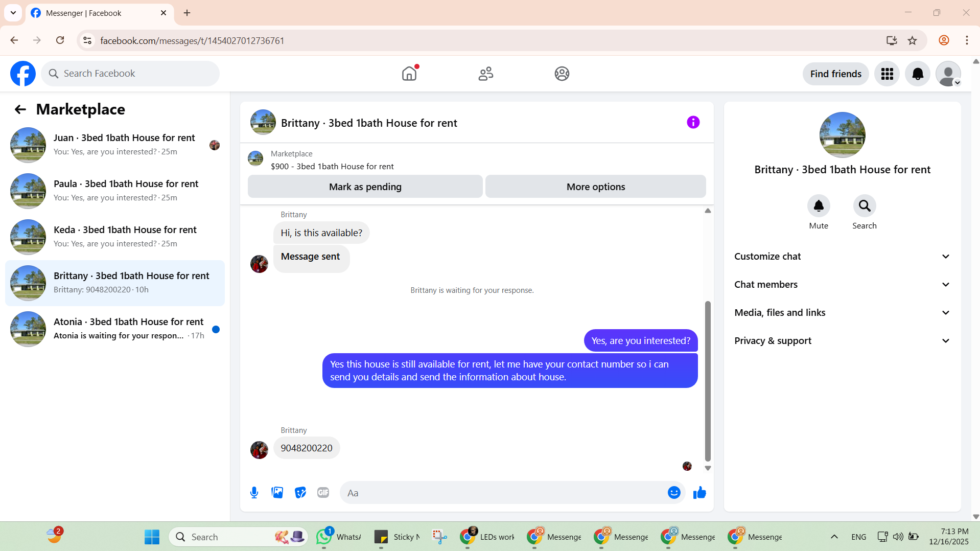Expand Media, files and links section
Screen dimensions: 980x551
click(842, 313)
